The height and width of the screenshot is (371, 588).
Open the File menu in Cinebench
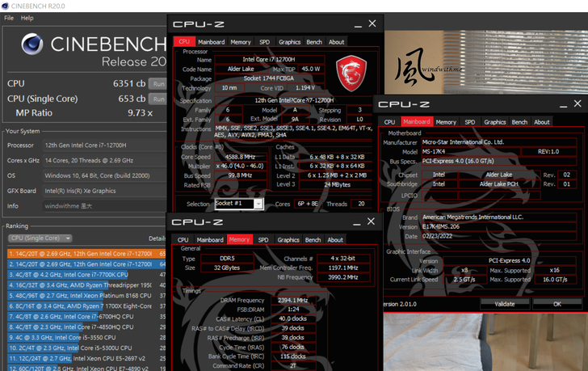(x=9, y=18)
